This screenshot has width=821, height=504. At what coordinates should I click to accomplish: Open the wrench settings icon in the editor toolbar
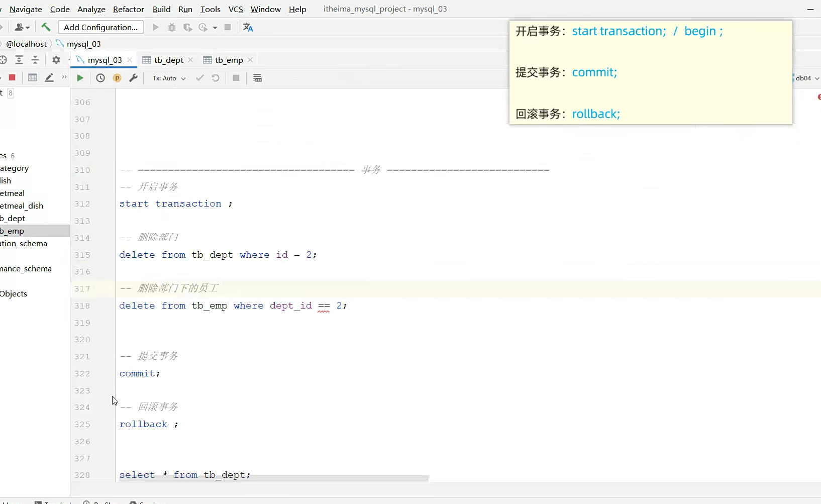[133, 78]
